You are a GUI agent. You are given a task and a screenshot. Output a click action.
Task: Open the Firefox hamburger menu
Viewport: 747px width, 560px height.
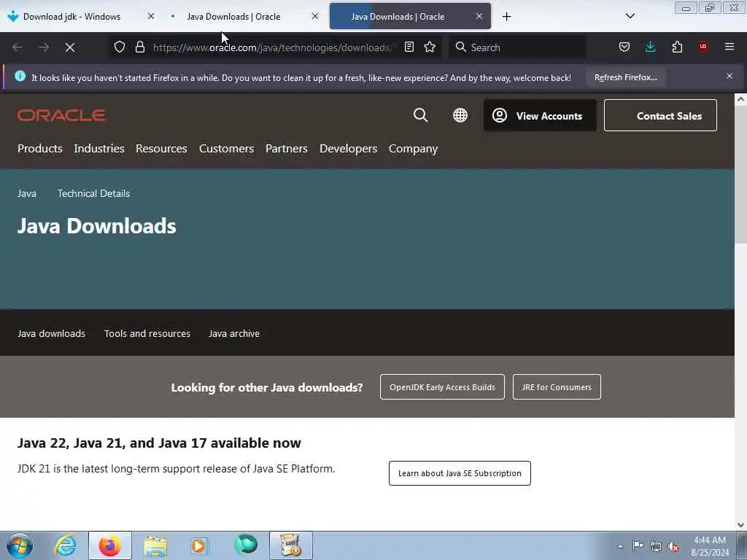[x=729, y=47]
